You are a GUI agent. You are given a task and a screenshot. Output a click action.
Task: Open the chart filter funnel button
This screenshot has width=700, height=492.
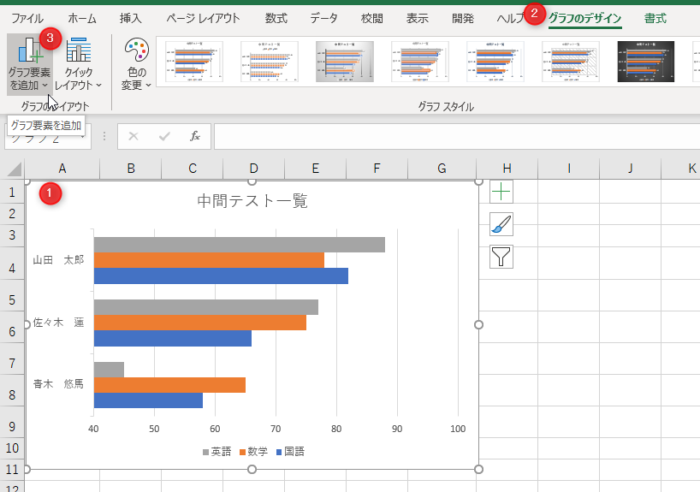(501, 257)
